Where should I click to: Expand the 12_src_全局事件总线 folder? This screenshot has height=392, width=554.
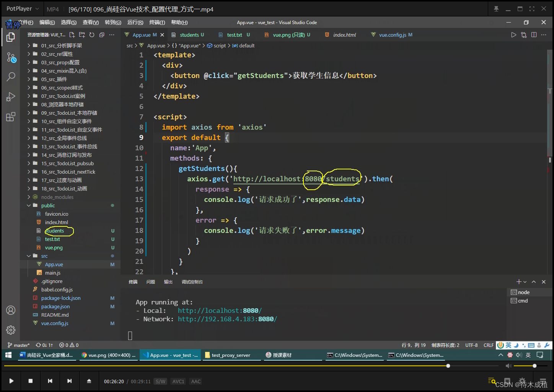(64, 138)
